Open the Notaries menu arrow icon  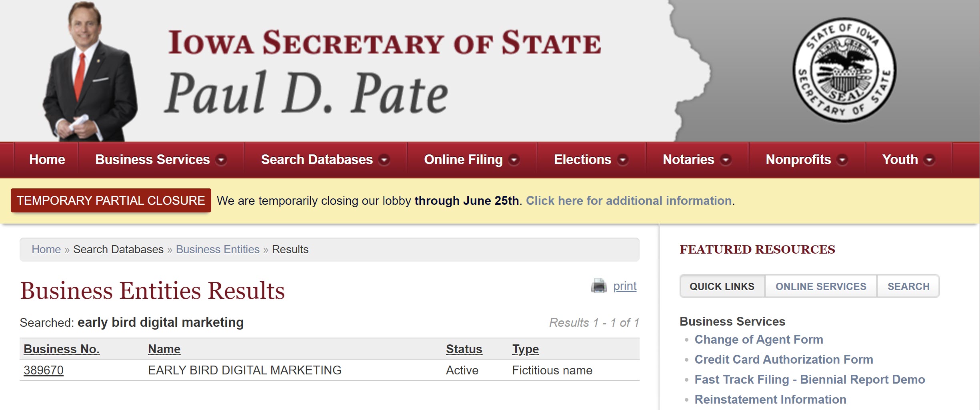(x=726, y=160)
